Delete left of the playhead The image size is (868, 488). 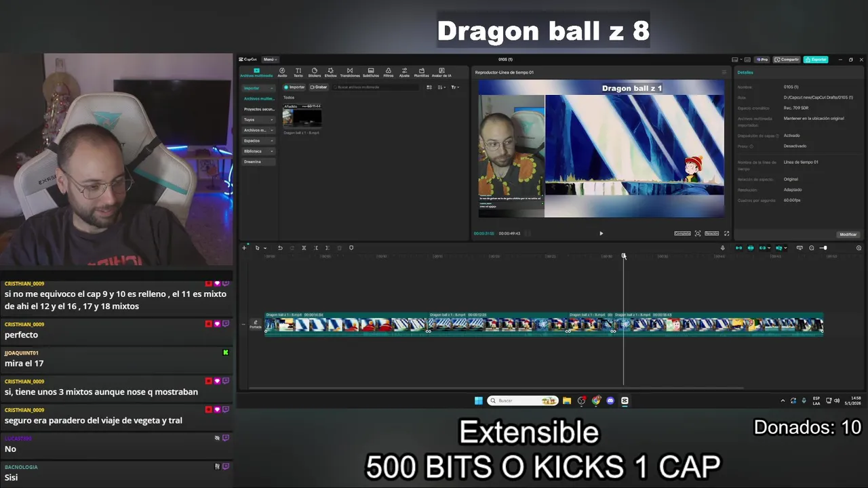tap(316, 248)
